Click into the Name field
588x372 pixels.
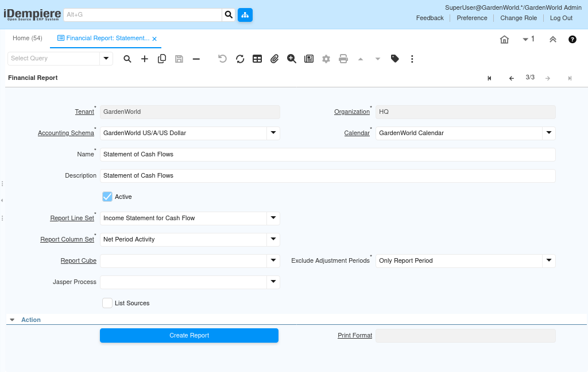pos(327,154)
